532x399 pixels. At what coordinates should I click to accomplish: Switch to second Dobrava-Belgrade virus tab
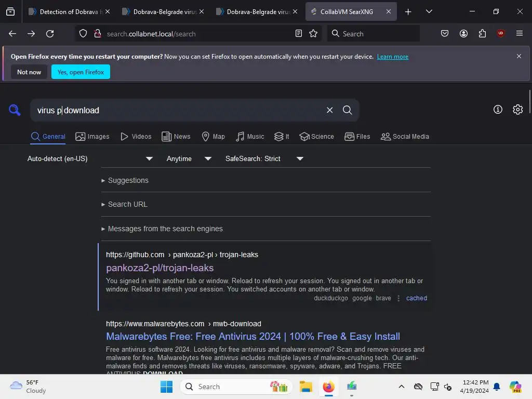(x=257, y=11)
